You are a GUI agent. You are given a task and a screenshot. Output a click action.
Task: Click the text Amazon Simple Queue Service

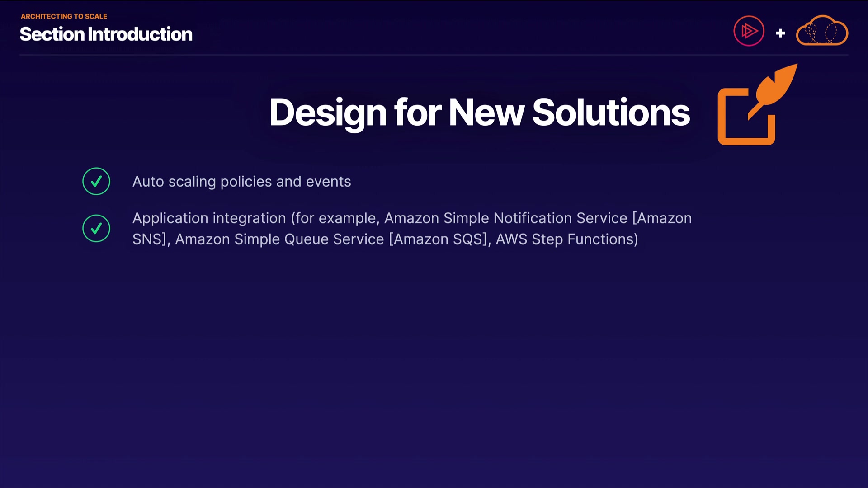click(279, 239)
